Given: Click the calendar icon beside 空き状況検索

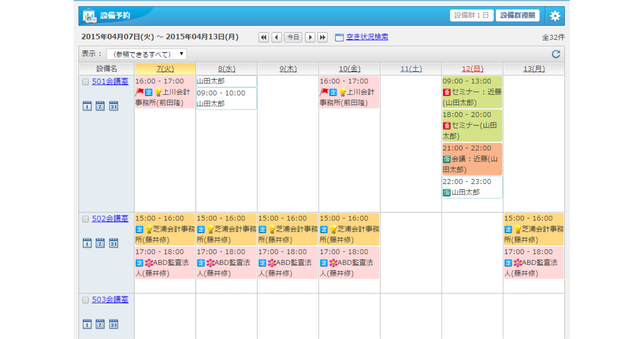Looking at the screenshot, I should point(339,38).
